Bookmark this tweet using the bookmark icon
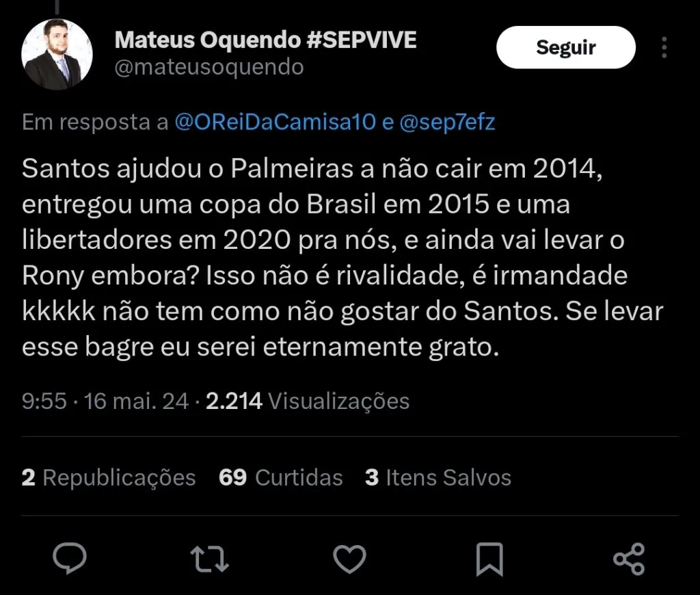Screen dimensions: 700x595 489,559
